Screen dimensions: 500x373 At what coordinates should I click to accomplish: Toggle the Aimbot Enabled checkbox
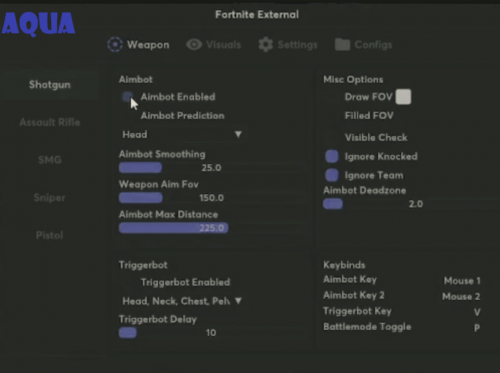pyautogui.click(x=128, y=97)
